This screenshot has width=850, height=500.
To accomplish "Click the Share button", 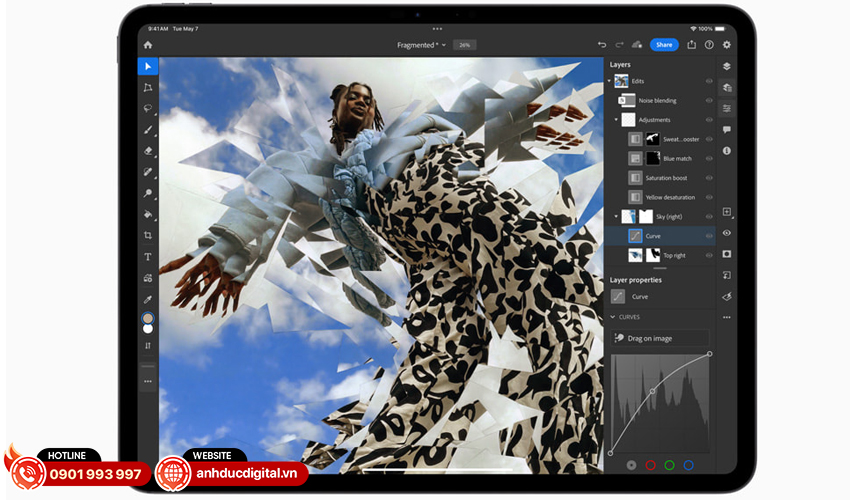I will [663, 45].
